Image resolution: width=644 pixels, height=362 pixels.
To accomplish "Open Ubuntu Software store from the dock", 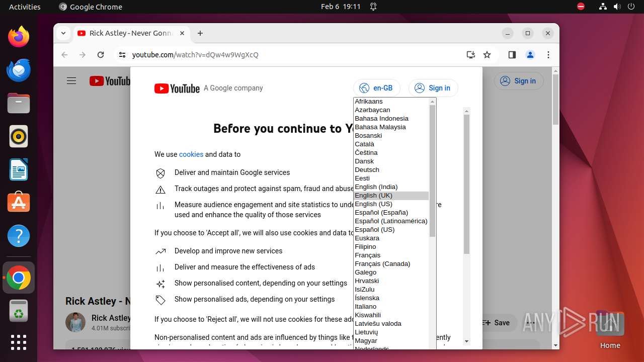I will [19, 203].
